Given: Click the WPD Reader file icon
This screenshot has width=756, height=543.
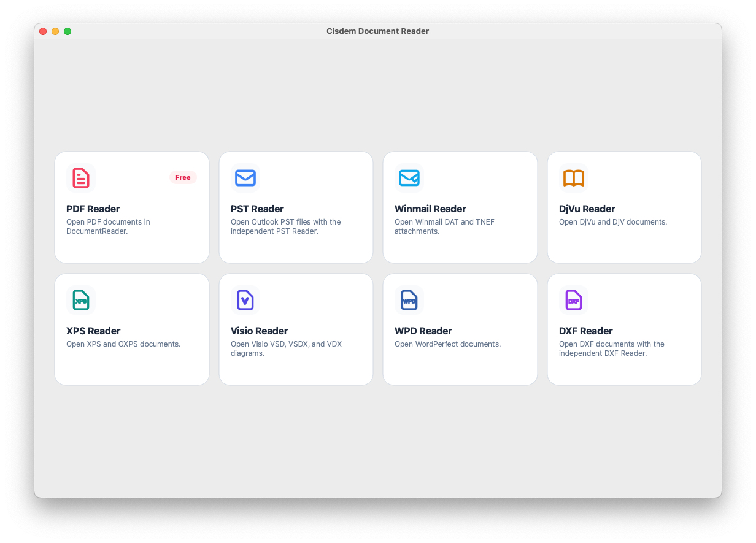Looking at the screenshot, I should (409, 300).
